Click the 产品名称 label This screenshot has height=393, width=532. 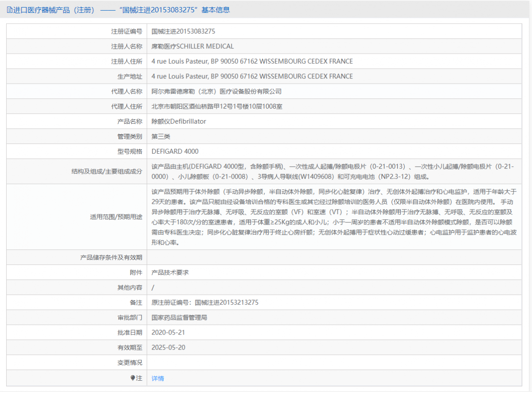(130, 121)
